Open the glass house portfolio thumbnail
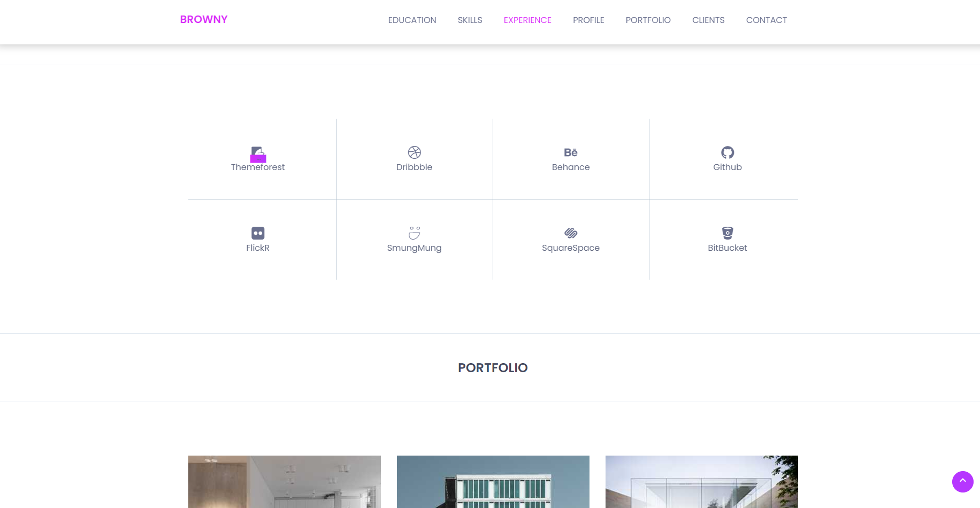The width and height of the screenshot is (980, 508). click(702, 482)
